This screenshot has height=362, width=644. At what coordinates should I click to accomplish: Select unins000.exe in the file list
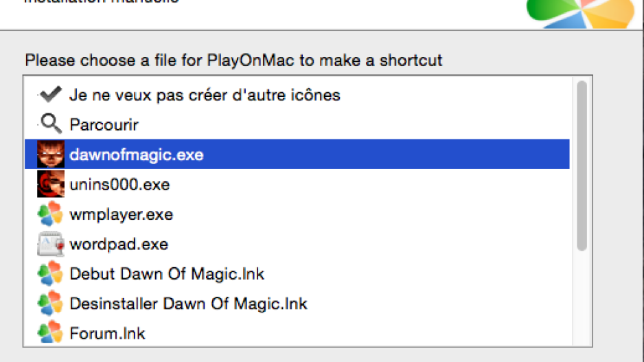click(297, 184)
